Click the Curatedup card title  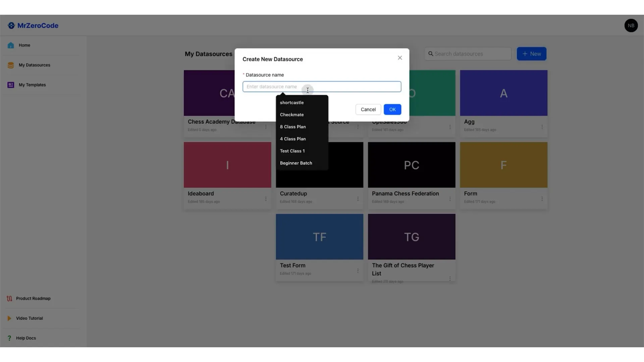point(293,193)
